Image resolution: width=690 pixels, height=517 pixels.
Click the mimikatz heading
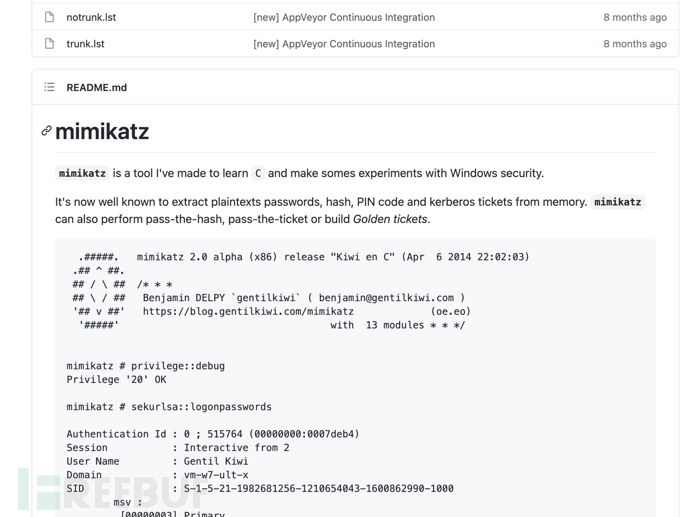(102, 131)
